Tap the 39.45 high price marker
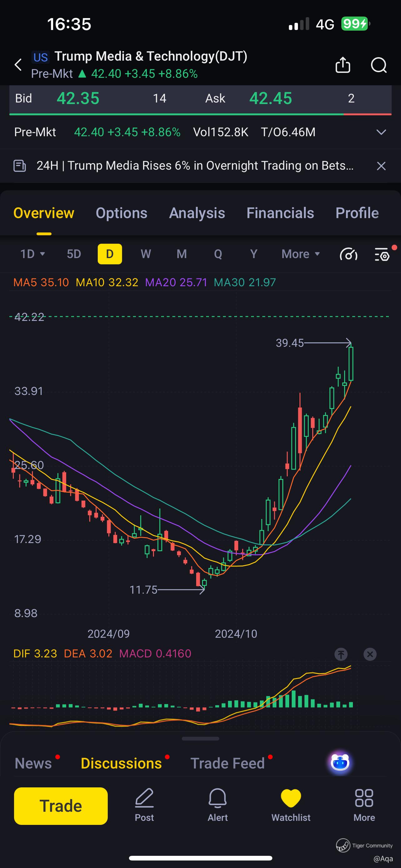This screenshot has width=401, height=868. [x=290, y=343]
